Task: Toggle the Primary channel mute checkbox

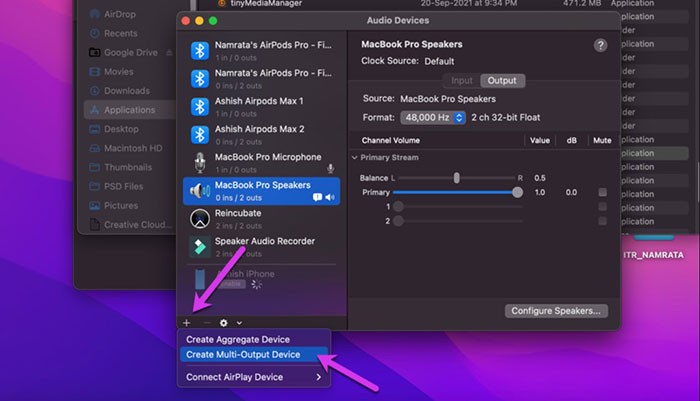Action: point(602,192)
